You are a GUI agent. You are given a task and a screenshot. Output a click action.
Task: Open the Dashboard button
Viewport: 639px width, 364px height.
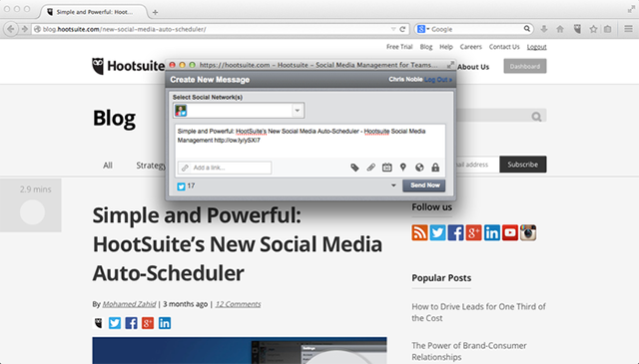pos(525,67)
